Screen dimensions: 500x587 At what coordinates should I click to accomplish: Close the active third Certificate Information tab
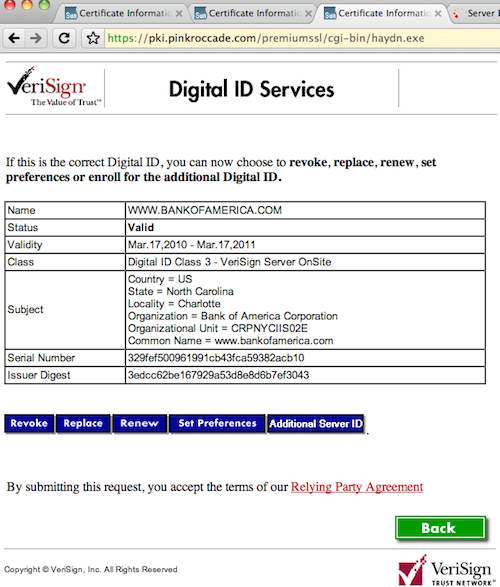pyautogui.click(x=438, y=14)
